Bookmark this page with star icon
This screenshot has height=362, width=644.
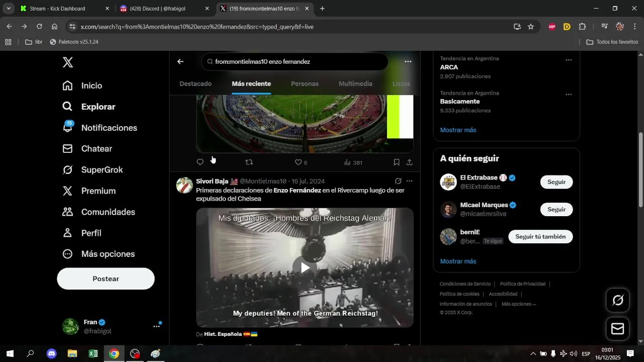click(531, 27)
